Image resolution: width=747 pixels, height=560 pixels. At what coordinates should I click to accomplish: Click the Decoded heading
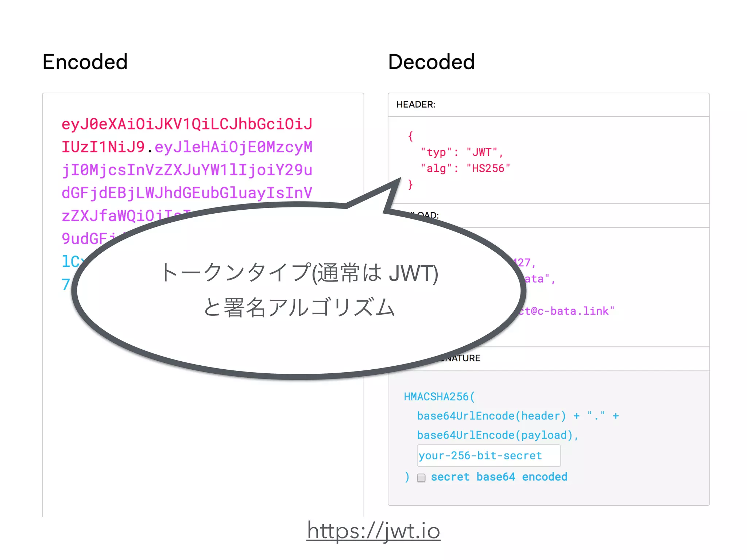pos(431,62)
